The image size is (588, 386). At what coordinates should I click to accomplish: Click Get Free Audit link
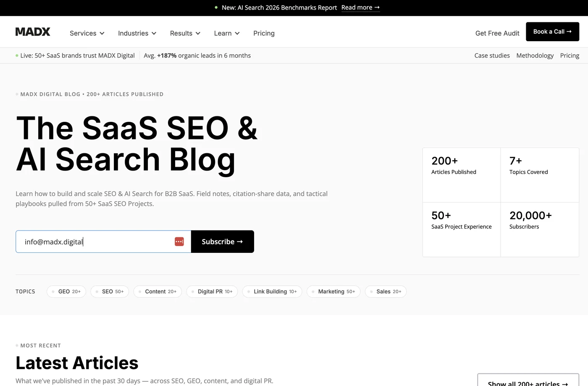[497, 33]
